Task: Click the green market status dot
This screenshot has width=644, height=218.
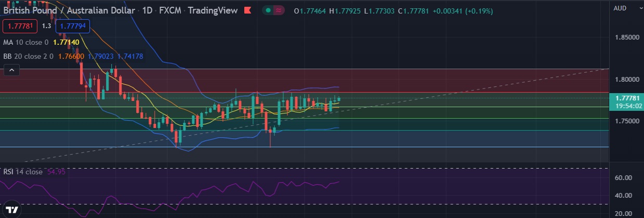Action: tap(268, 10)
